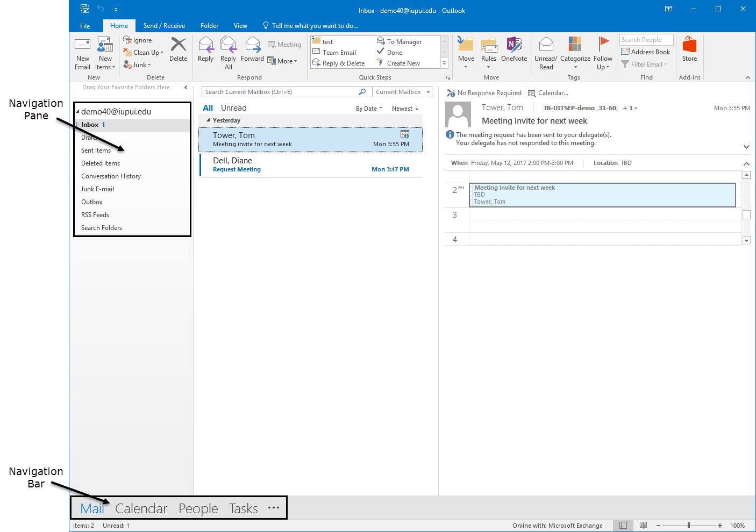This screenshot has width=756, height=532.
Task: Create a New Email message
Action: point(82,53)
